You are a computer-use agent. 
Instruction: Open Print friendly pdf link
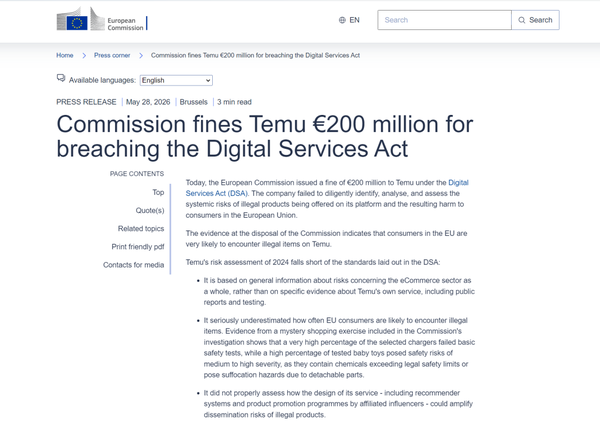(138, 247)
